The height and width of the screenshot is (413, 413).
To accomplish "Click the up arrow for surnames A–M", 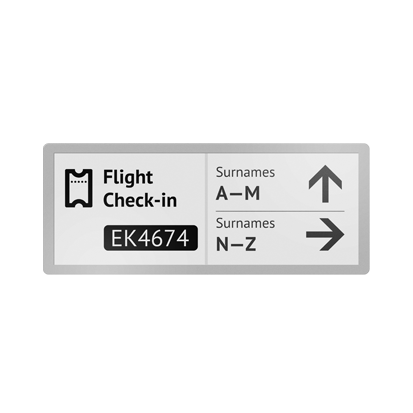I will [x=325, y=184].
